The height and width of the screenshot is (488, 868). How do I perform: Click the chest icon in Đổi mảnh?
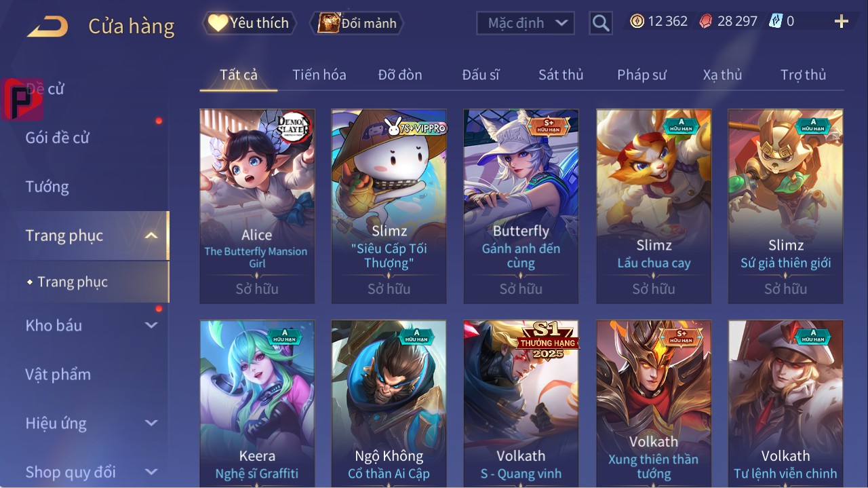(x=329, y=23)
